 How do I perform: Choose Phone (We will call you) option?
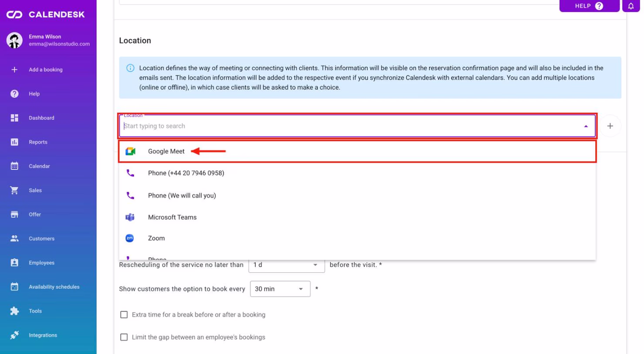tap(357, 196)
